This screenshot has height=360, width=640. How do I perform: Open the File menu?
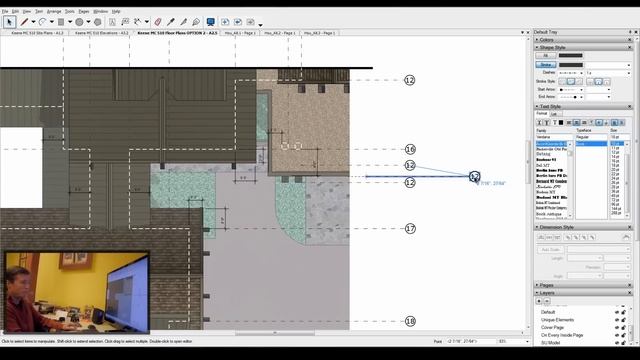pos(5,11)
